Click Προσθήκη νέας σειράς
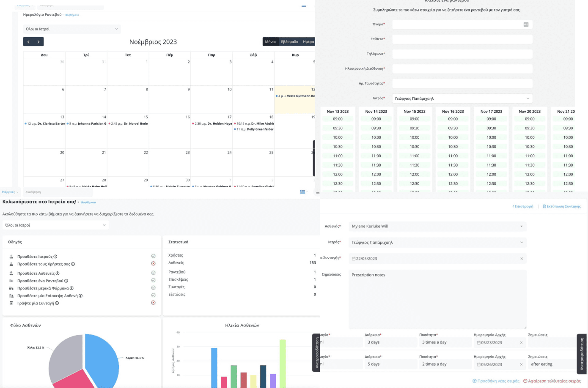 (x=496, y=381)
